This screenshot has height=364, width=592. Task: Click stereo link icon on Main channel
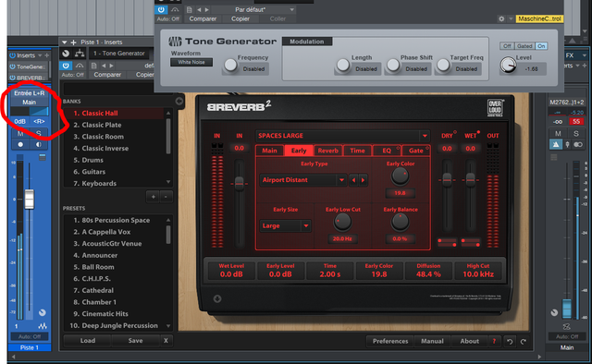click(578, 144)
